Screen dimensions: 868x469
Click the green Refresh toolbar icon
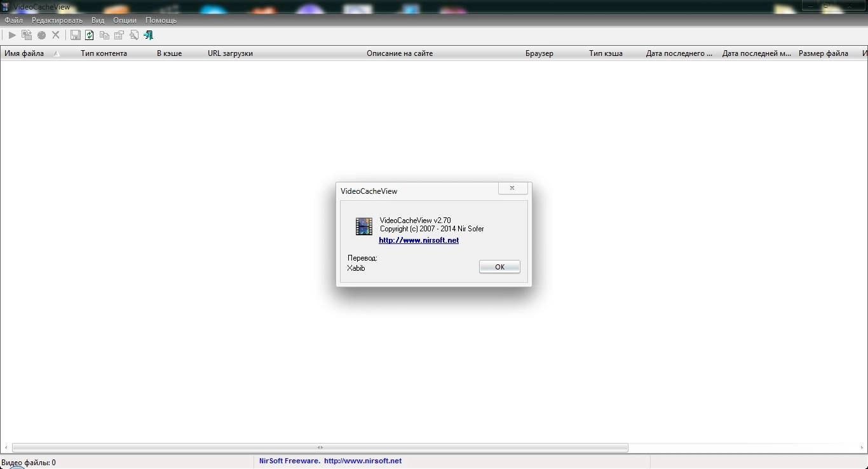pos(90,36)
